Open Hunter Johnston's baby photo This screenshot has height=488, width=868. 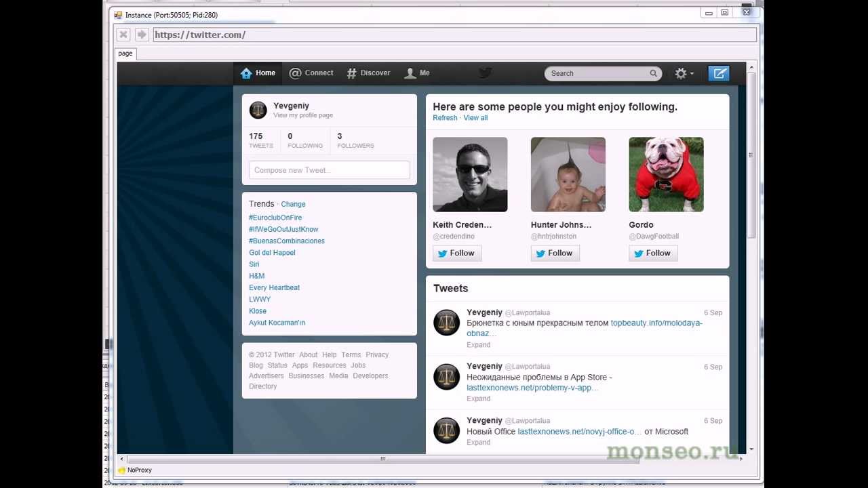tap(568, 174)
